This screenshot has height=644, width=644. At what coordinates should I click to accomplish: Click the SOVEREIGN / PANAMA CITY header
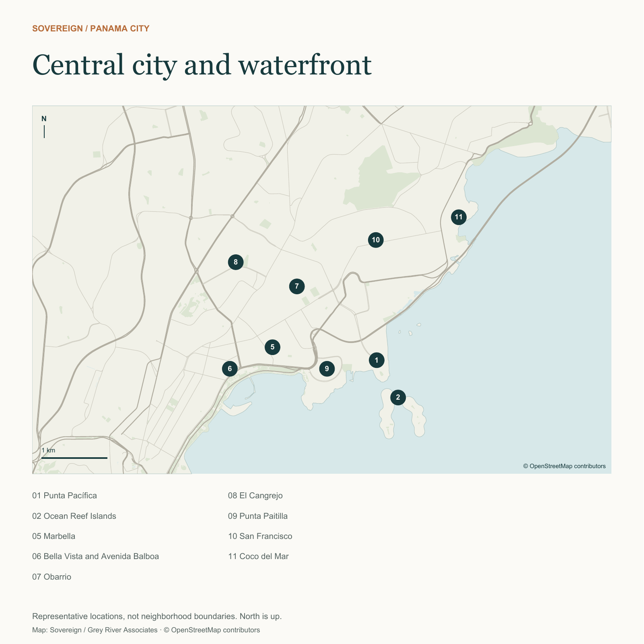(91, 29)
